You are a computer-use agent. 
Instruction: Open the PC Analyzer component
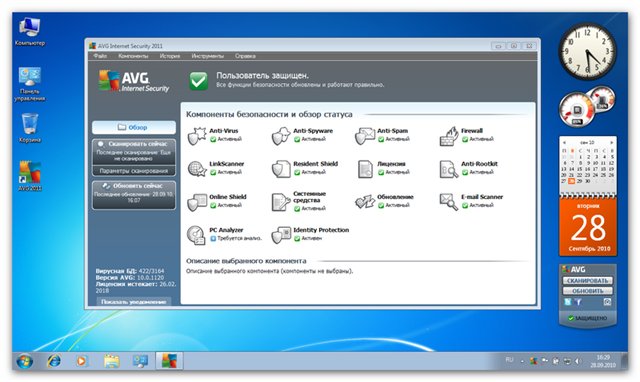pyautogui.click(x=224, y=235)
